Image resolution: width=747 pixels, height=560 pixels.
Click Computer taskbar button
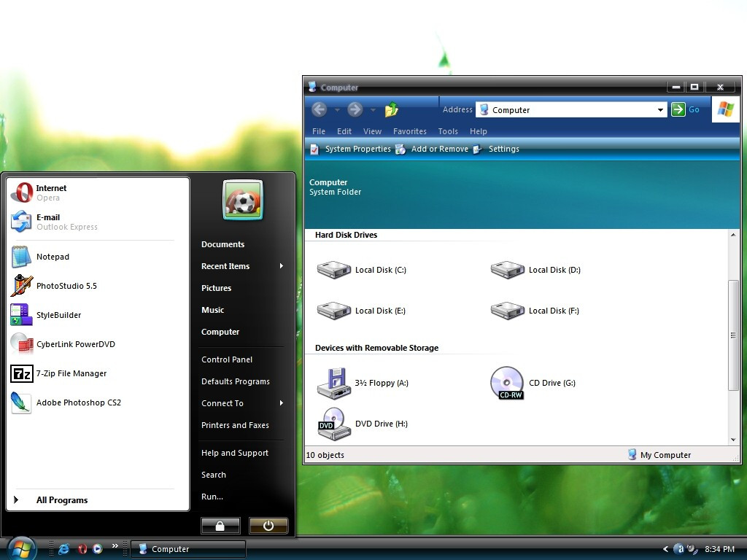point(188,549)
